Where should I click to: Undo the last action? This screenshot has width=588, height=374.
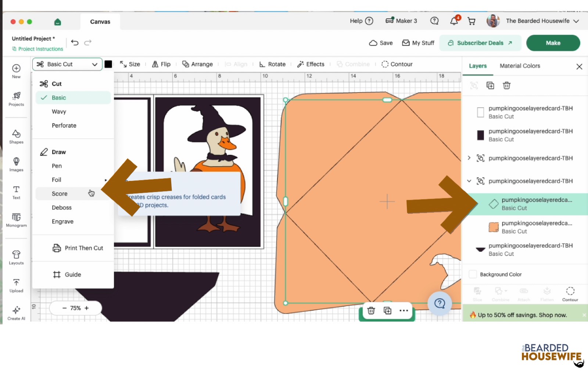click(75, 43)
